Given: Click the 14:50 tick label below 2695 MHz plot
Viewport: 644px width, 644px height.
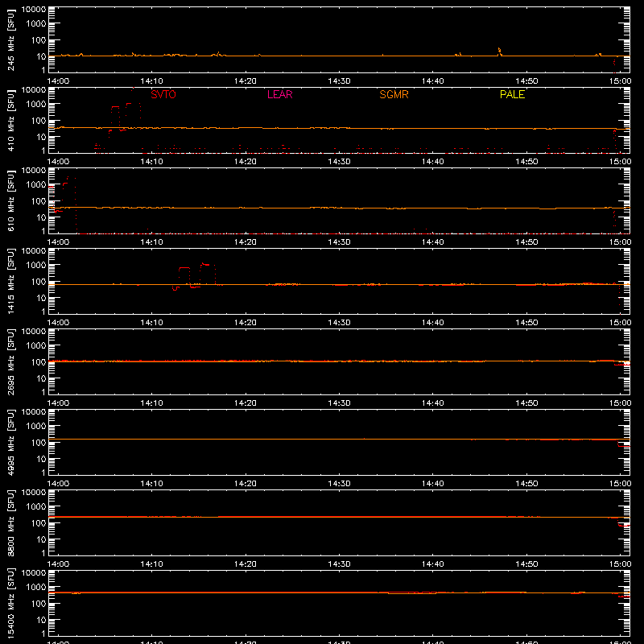Looking at the screenshot, I should point(526,403).
